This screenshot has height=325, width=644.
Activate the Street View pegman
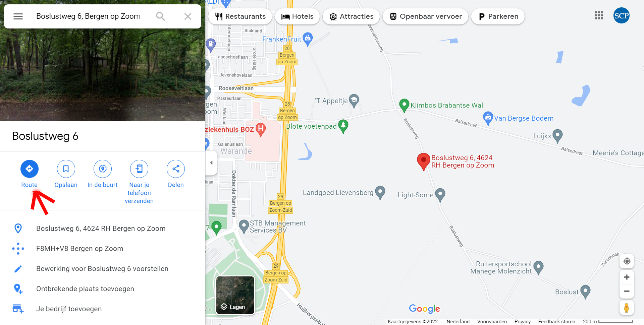(x=627, y=308)
